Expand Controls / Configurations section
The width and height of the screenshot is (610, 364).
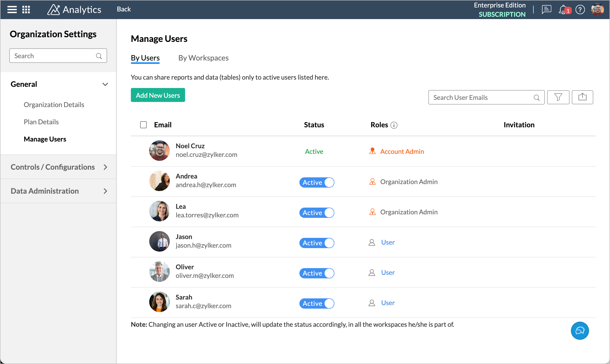pyautogui.click(x=105, y=167)
